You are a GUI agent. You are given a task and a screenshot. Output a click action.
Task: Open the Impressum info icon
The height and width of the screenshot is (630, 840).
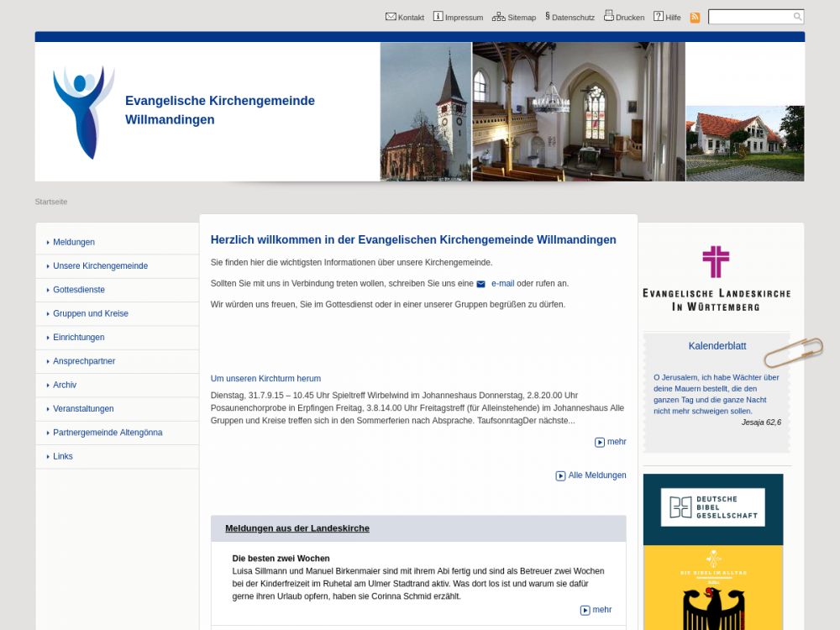point(438,17)
